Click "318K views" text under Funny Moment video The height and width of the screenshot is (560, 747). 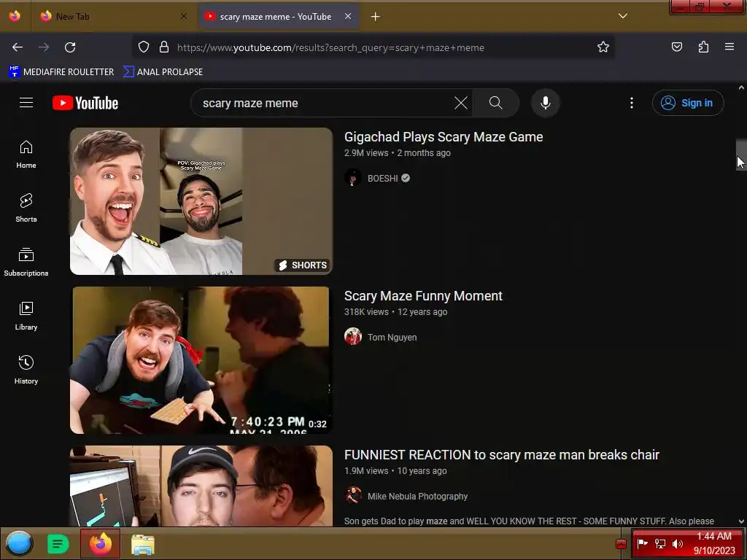(366, 312)
